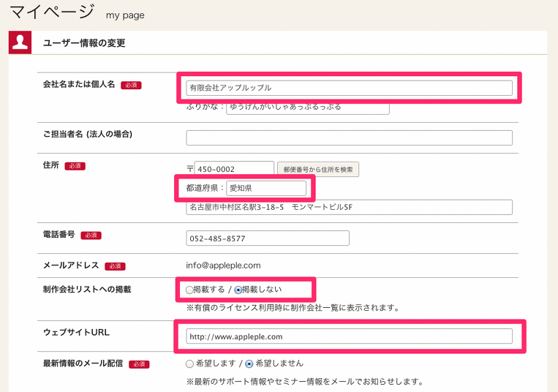Click the 〒 postal mark symbol
The image size is (558, 392).
click(189, 169)
